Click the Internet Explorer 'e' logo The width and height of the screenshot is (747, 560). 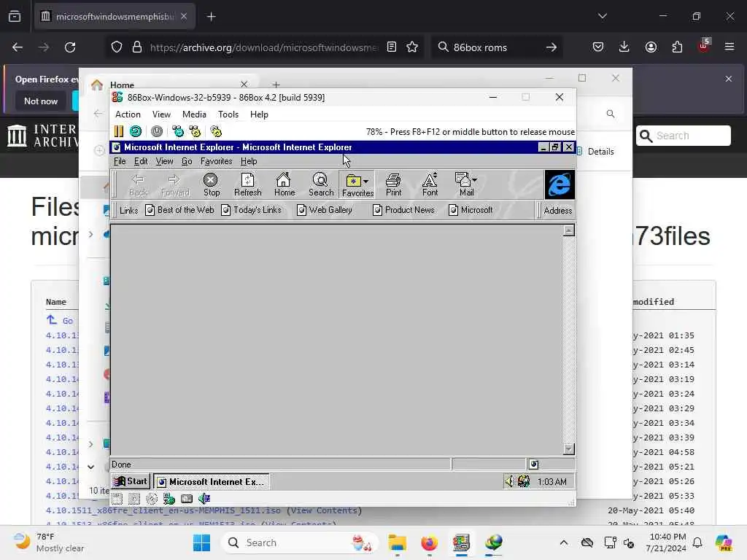point(560,184)
